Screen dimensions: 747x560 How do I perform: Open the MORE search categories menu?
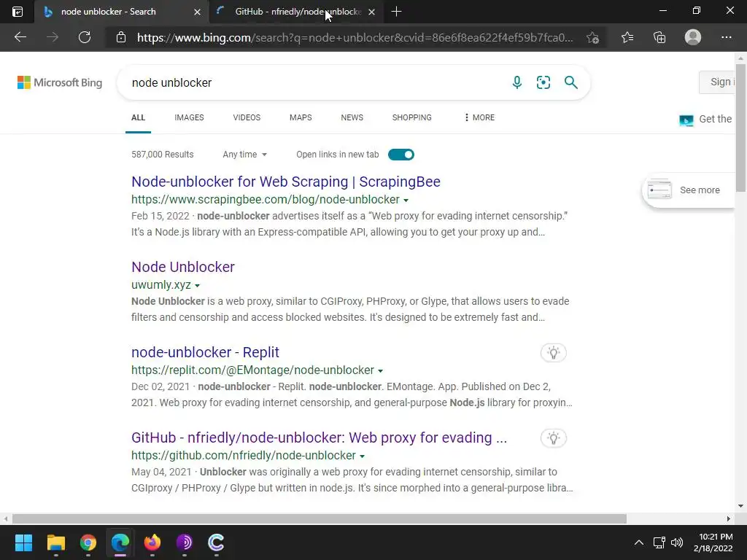479,117
